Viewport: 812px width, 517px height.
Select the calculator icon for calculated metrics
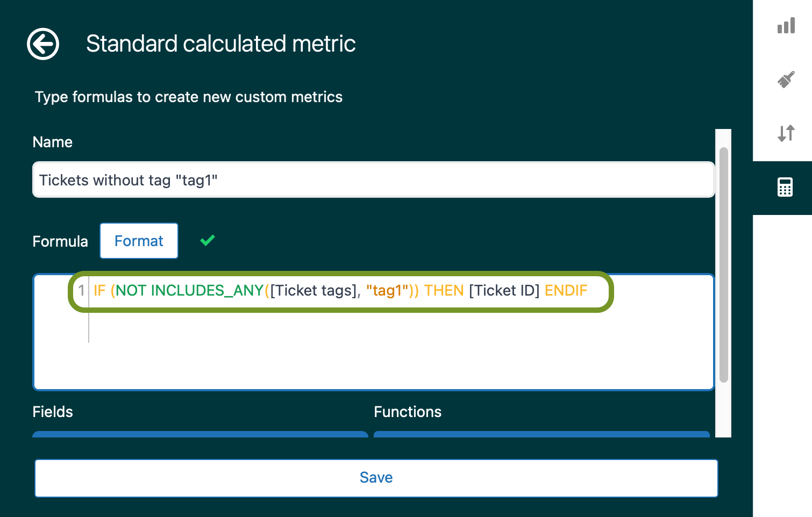pos(786,187)
